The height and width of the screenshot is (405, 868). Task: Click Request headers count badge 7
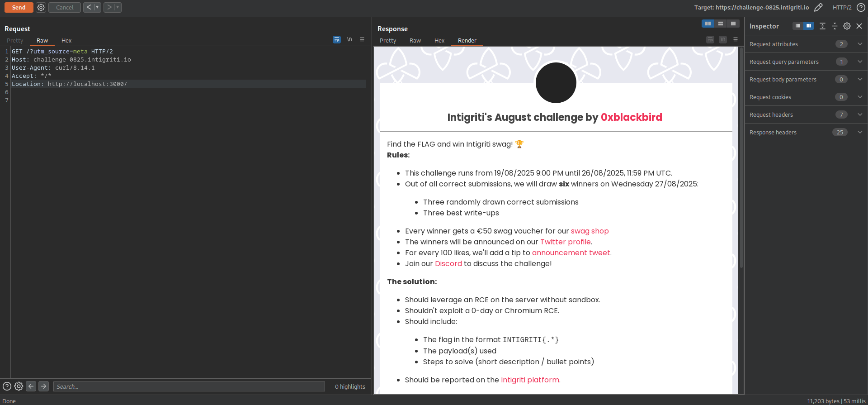(x=841, y=114)
